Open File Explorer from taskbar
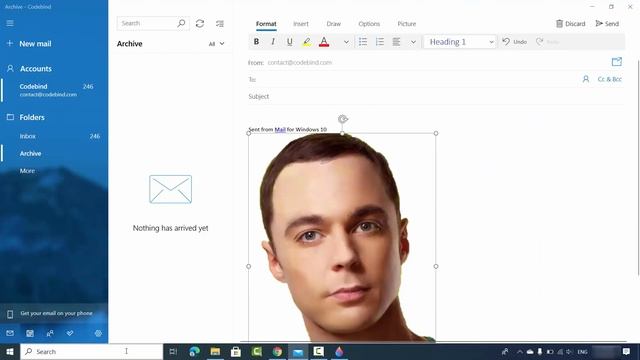Image resolution: width=640 pixels, height=360 pixels. click(215, 351)
